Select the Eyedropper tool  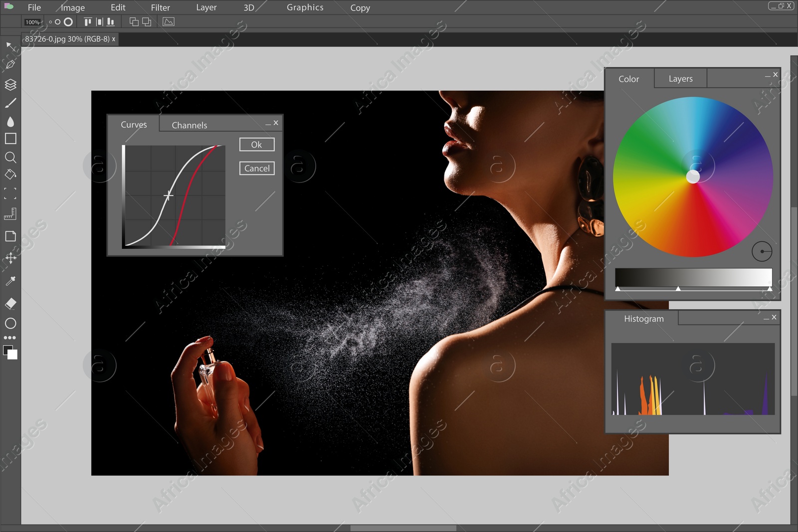pyautogui.click(x=10, y=281)
